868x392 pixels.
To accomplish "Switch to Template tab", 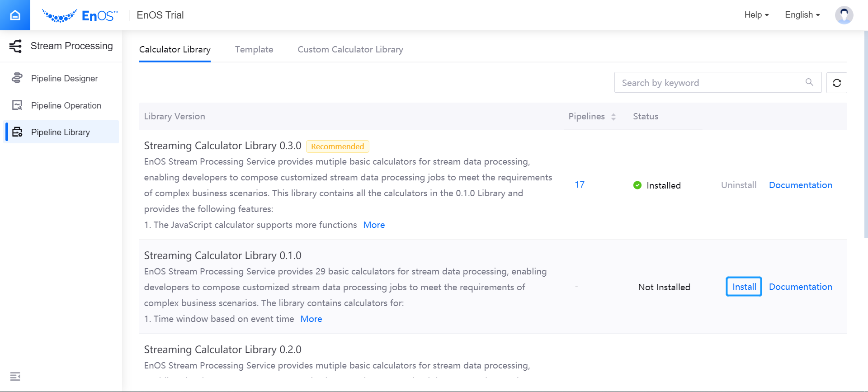I will pos(254,49).
